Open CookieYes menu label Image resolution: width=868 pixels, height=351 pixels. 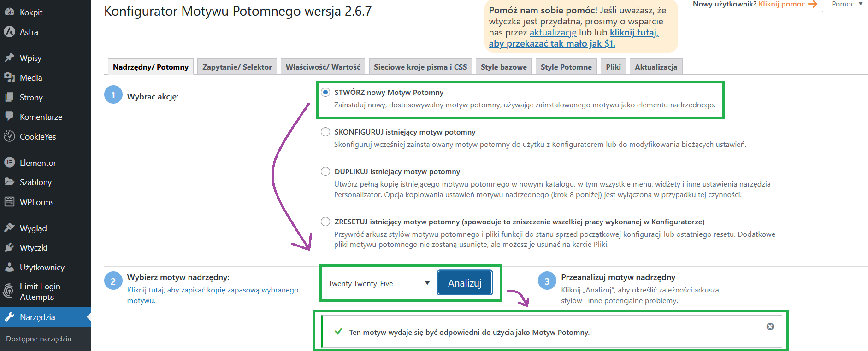click(38, 137)
